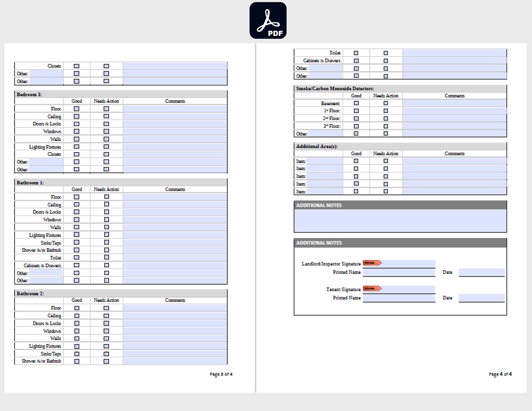Image resolution: width=532 pixels, height=411 pixels.
Task: Click the Landlord/Inspector Signature field
Action: pos(399,264)
